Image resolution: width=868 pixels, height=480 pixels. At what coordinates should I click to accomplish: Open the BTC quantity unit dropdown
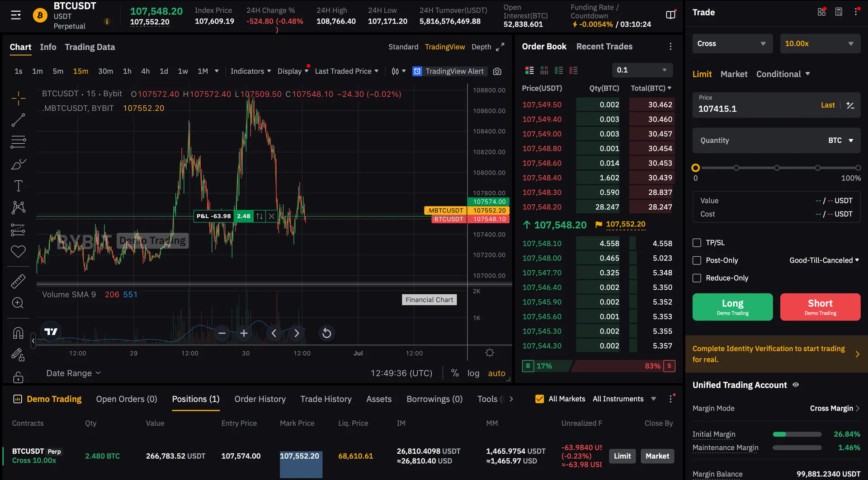point(840,141)
